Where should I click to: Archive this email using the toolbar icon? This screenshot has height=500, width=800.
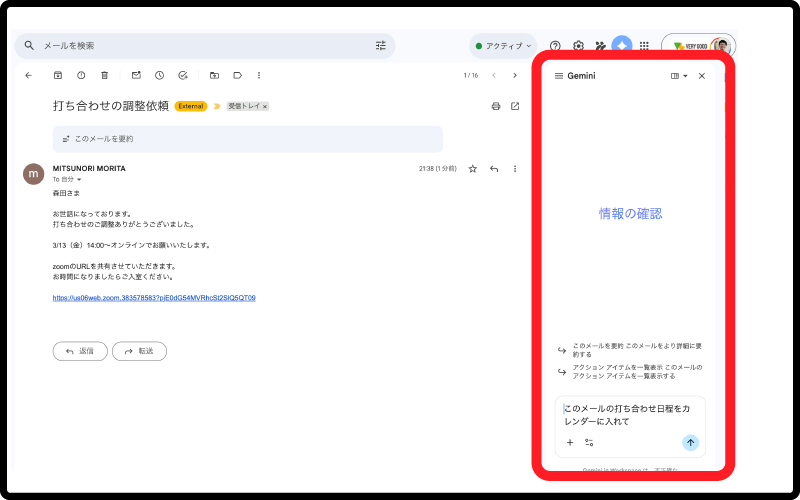click(x=58, y=75)
